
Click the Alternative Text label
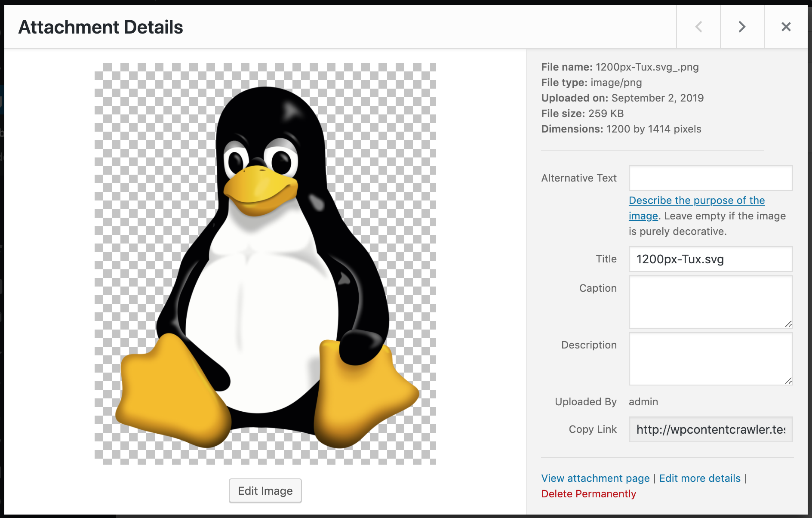579,178
